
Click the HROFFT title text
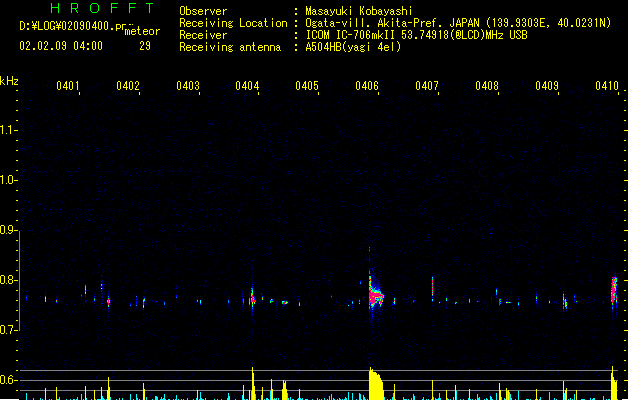tap(102, 8)
